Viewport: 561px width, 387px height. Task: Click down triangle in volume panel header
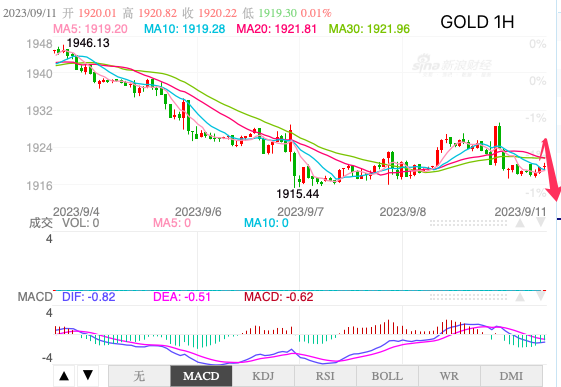[541, 223]
